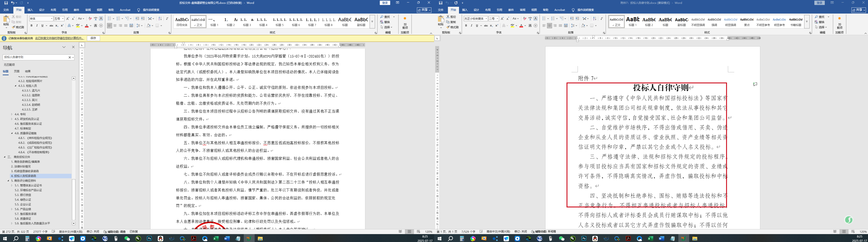Justify text in the left Word window
This screenshot has height=242, width=868.
coord(126,26)
